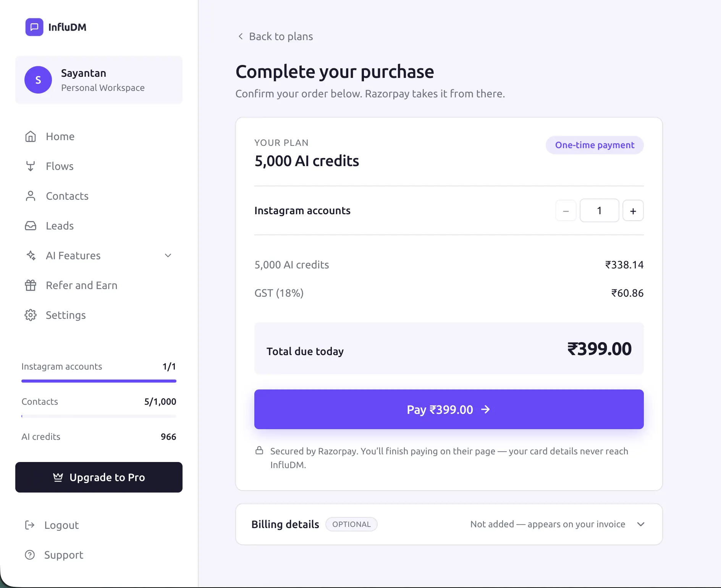Viewport: 721px width, 588px height.
Task: Click the InfluDM logo icon
Action: [34, 27]
